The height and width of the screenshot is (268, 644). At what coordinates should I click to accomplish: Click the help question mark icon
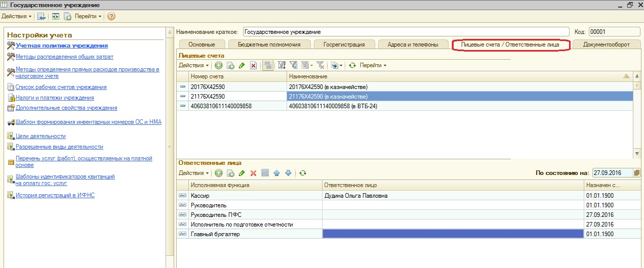click(111, 16)
